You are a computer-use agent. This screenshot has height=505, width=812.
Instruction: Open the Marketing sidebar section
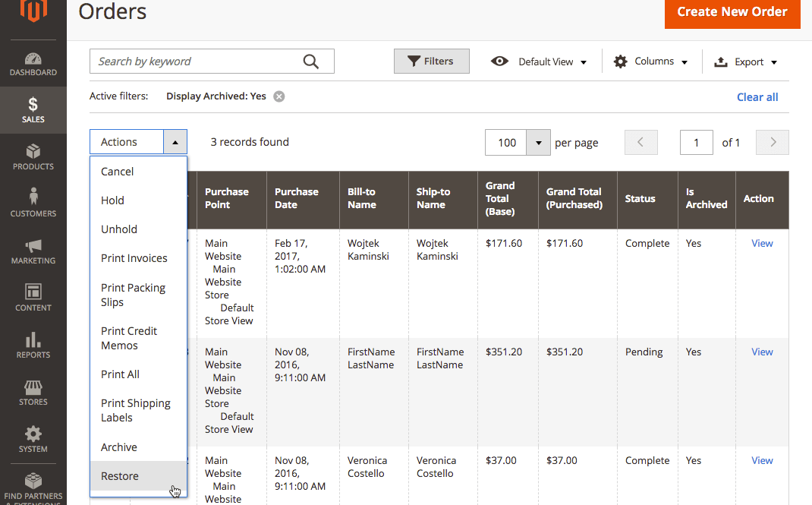[x=33, y=251]
